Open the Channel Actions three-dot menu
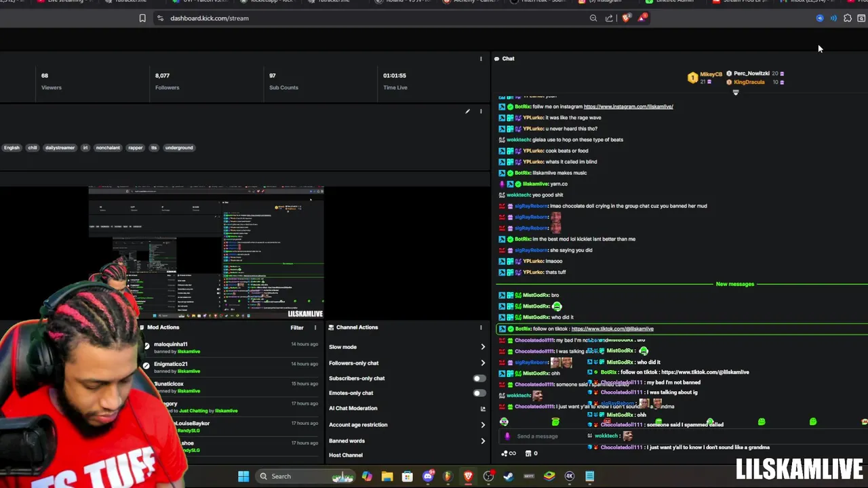Image resolution: width=868 pixels, height=488 pixels. [481, 328]
